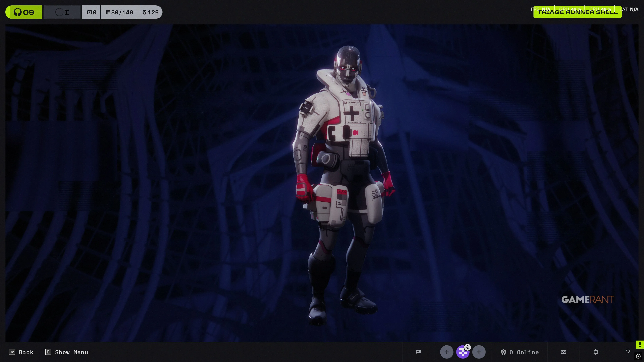Image resolution: width=644 pixels, height=362 pixels.
Task: Click Show Menu with C key
Action: coord(67,352)
